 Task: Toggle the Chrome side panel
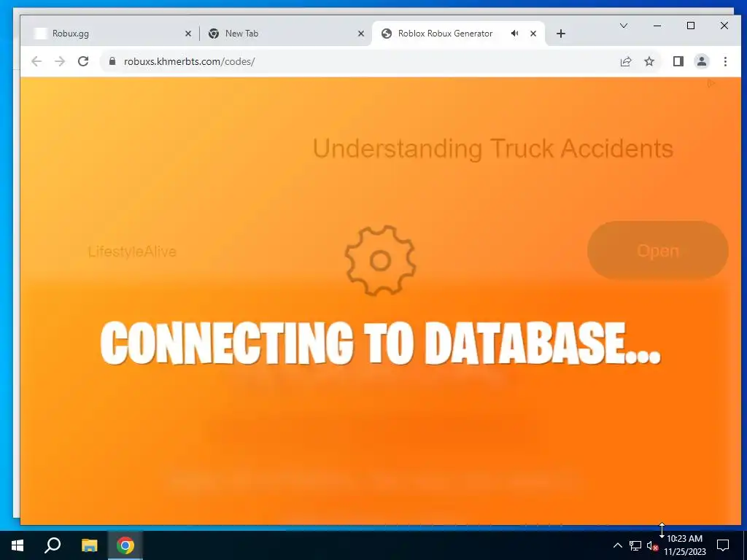coord(678,61)
